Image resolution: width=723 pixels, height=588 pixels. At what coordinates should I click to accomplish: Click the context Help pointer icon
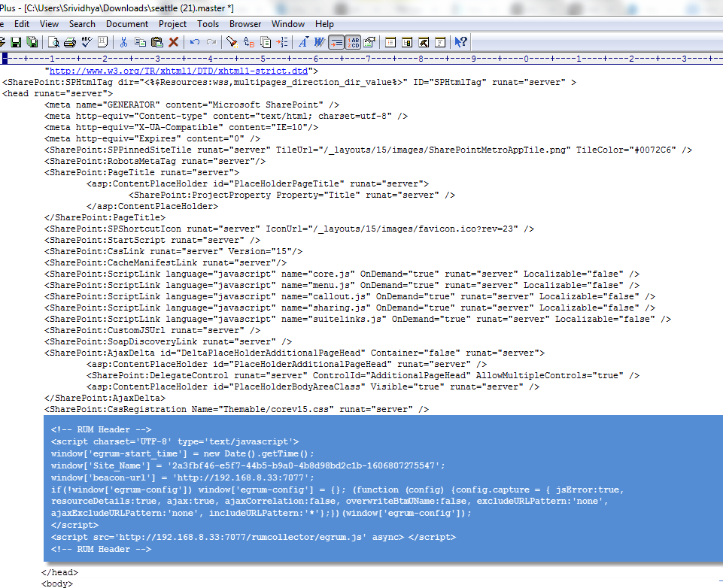point(460,42)
